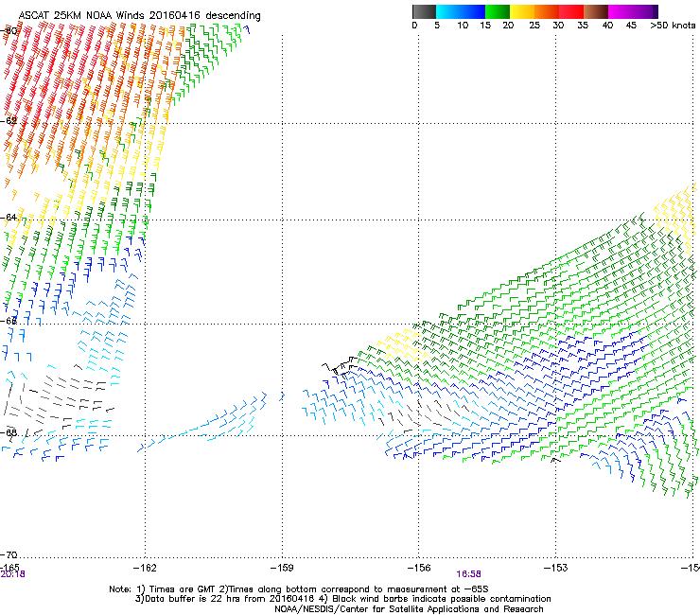Image resolution: width=700 pixels, height=615 pixels.
Task: Click the title 'ASCAT 25KM NOAA Winds 20160416 descending'
Action: (140, 16)
